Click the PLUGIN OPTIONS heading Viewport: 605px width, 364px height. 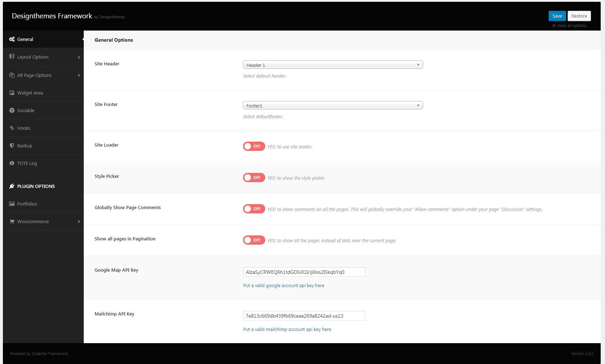click(36, 186)
